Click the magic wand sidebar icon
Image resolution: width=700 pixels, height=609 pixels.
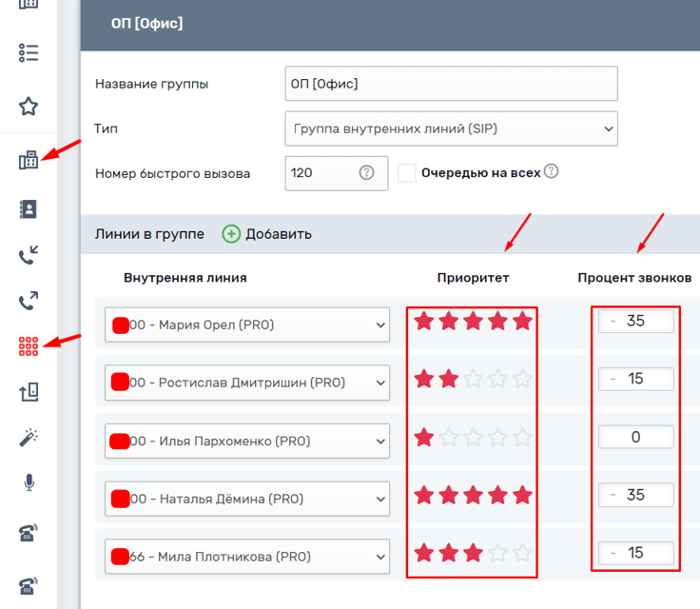[x=29, y=438]
